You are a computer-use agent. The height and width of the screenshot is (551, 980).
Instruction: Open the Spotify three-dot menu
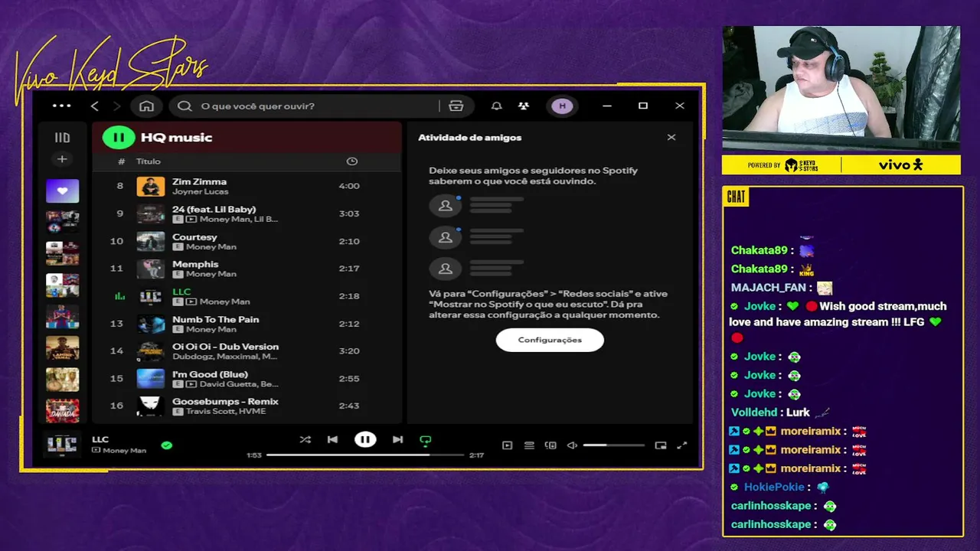coord(62,106)
